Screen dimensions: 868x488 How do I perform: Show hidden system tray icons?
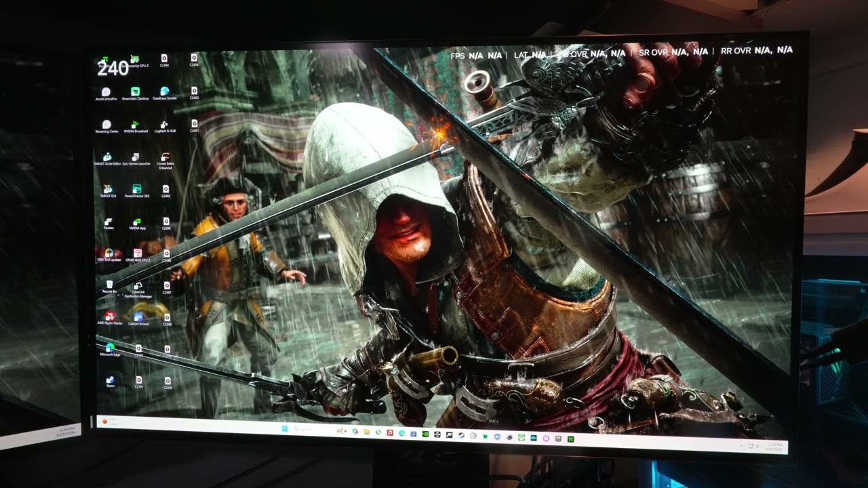[741, 446]
